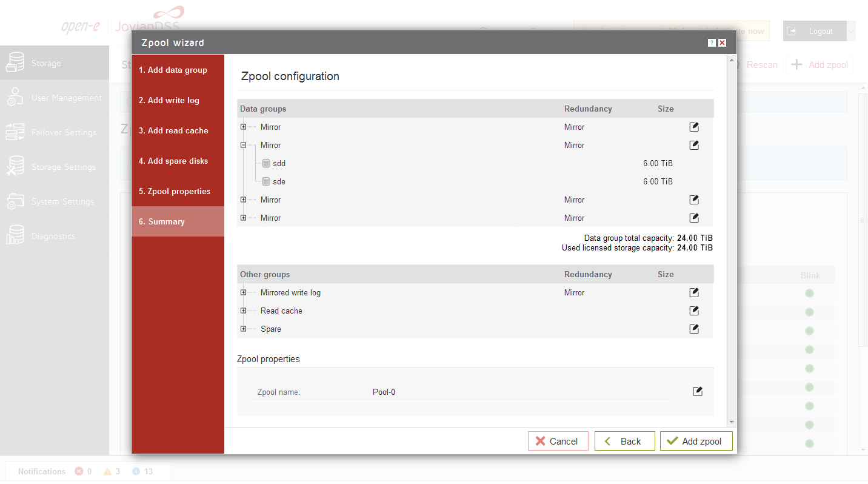
Task: Expand the Mirrored write log group
Action: click(243, 292)
